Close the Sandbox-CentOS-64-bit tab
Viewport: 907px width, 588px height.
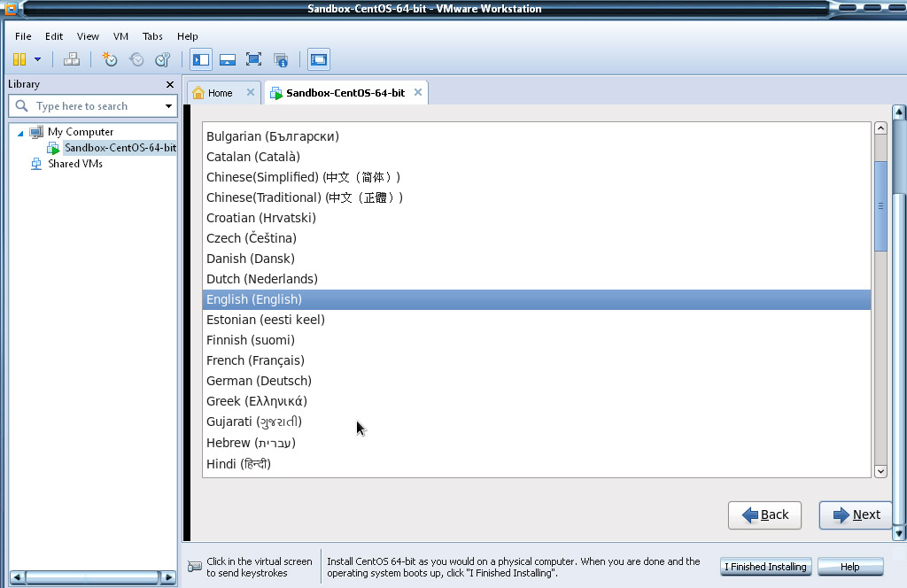point(418,92)
